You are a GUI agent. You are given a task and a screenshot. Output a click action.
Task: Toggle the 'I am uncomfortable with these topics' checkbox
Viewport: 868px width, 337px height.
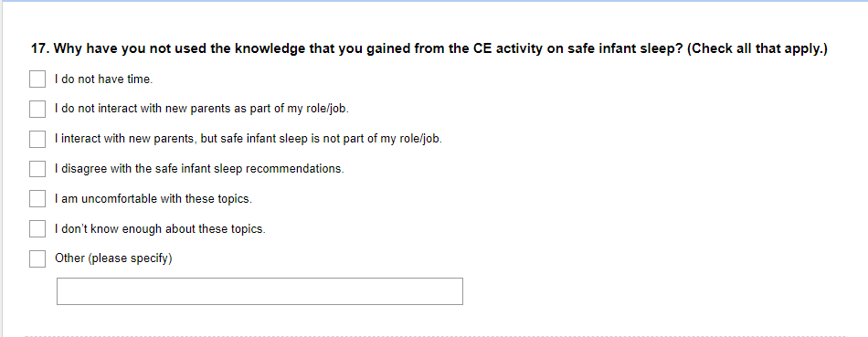click(x=37, y=199)
